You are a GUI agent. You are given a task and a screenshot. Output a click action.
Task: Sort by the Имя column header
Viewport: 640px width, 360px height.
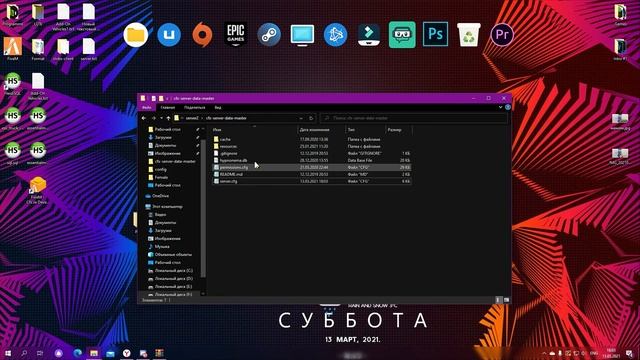(254, 130)
